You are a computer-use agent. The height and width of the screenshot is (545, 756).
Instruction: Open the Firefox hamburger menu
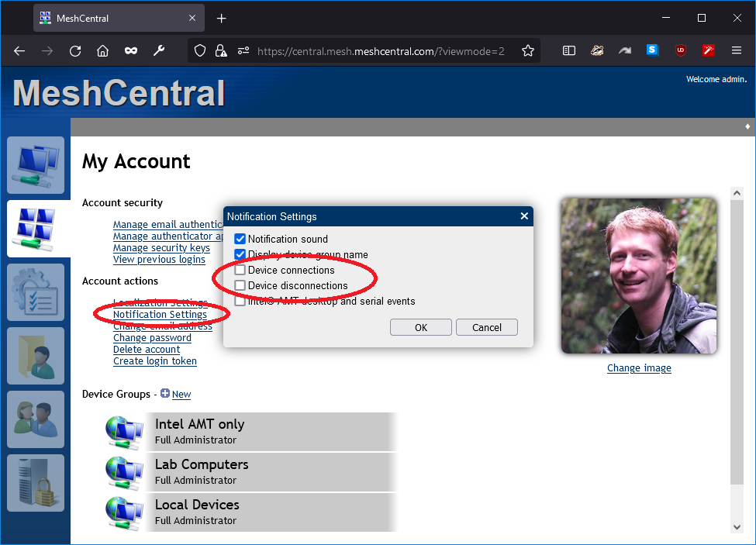pyautogui.click(x=736, y=50)
